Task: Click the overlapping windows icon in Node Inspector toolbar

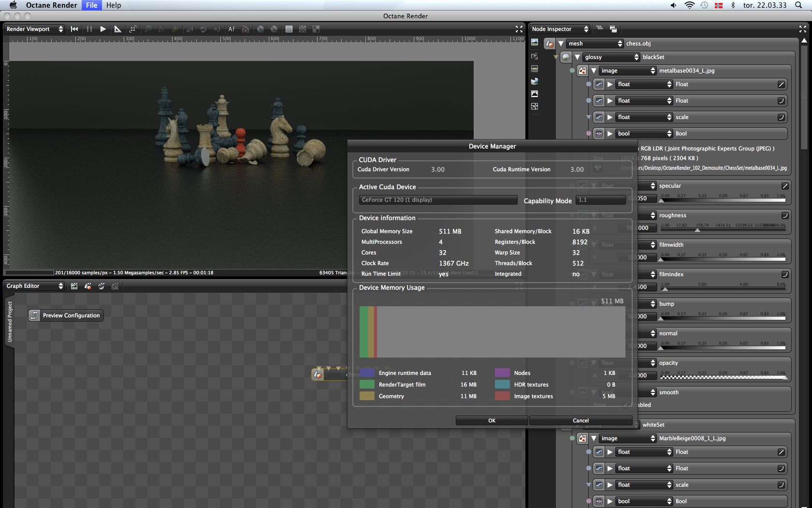Action: pos(613,29)
